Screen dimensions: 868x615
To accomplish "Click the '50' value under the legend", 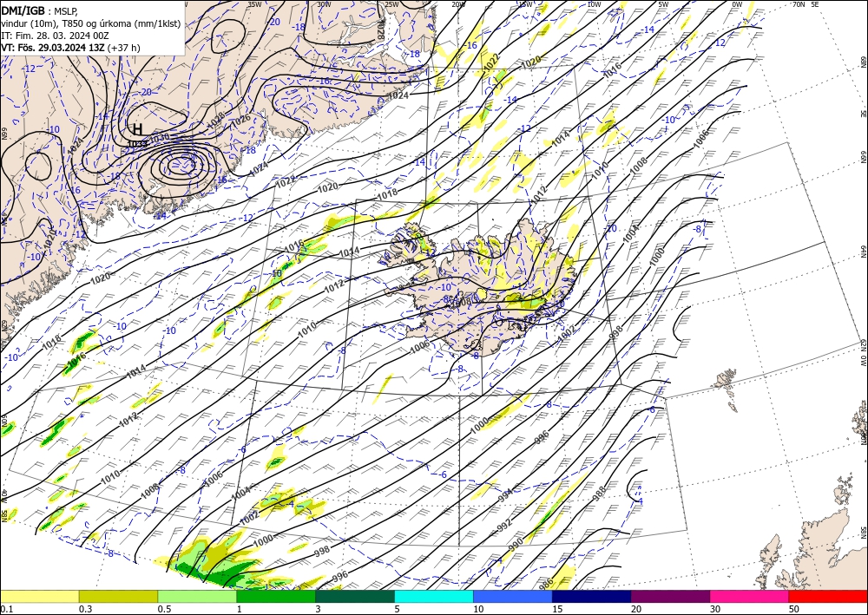I will [x=793, y=609].
